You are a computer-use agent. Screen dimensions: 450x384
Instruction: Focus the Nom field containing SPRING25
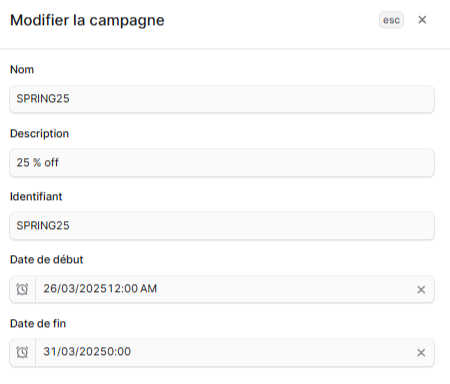[x=222, y=99]
